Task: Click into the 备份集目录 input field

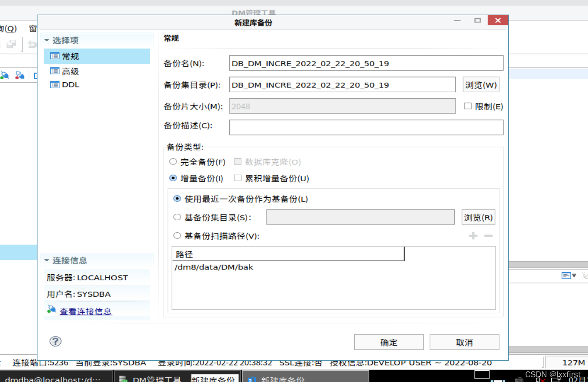Action: [342, 85]
